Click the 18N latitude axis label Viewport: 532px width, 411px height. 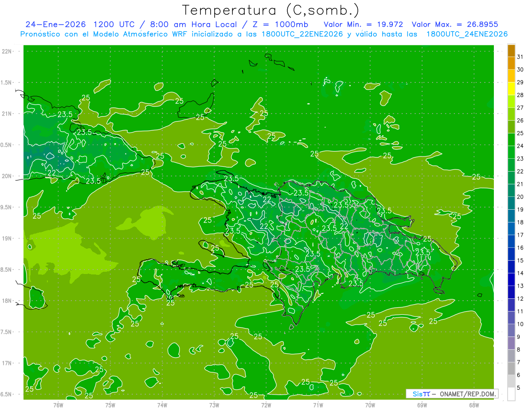click(7, 301)
